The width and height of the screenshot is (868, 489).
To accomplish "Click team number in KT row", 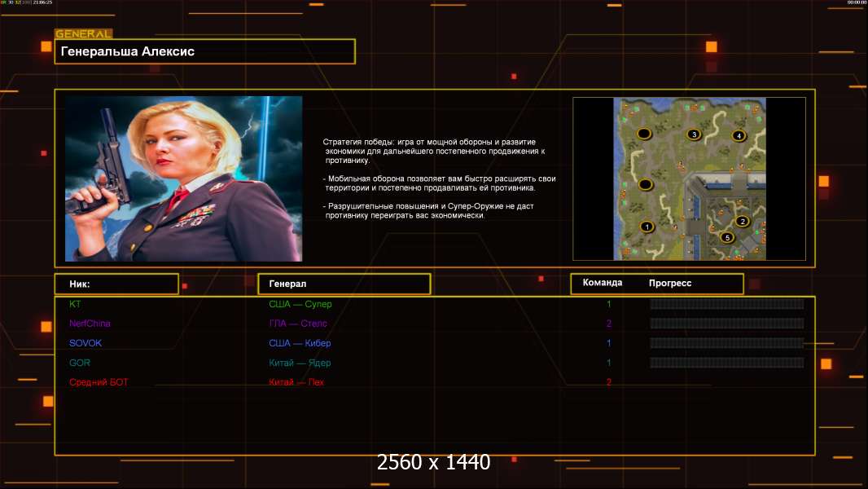I will [x=609, y=304].
